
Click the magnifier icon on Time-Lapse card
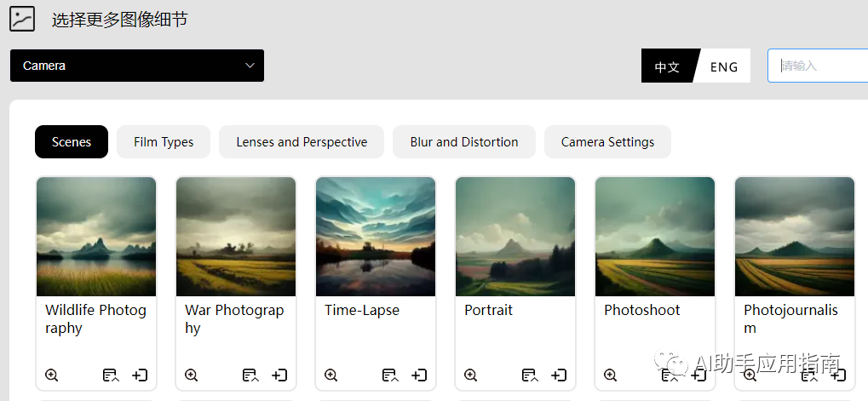[331, 375]
